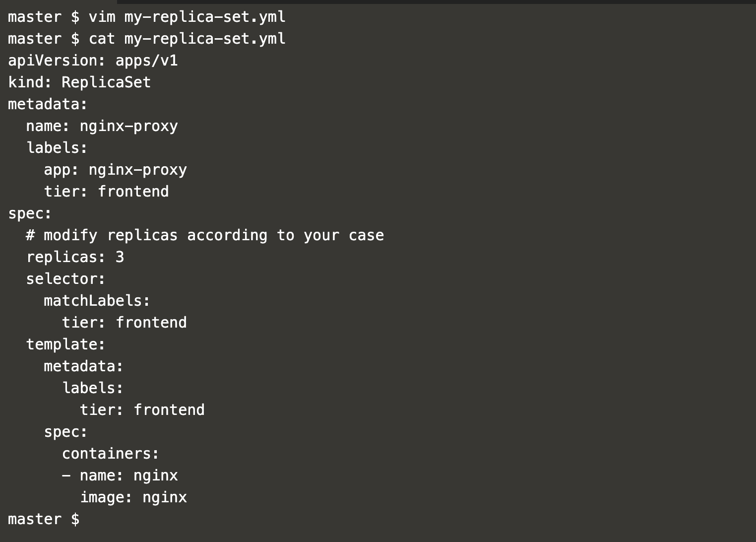The height and width of the screenshot is (542, 756).
Task: Click 'tier: frontend' under matchLabels
Action: click(125, 323)
